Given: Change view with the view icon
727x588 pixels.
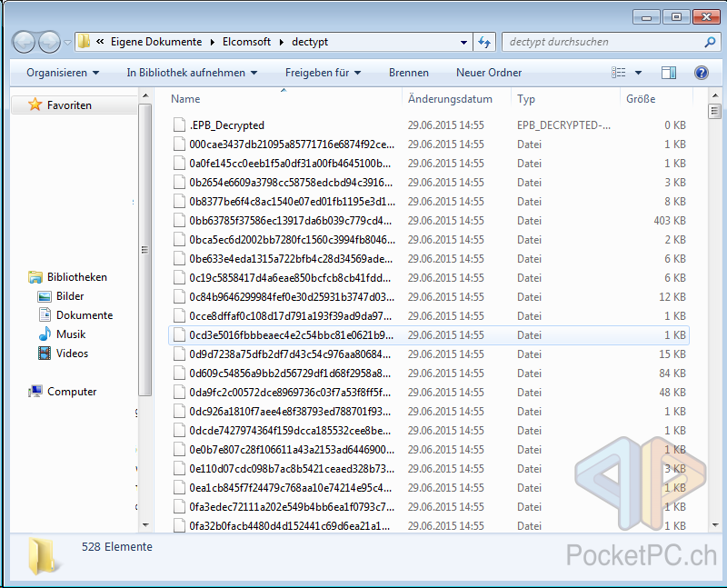Looking at the screenshot, I should [619, 73].
